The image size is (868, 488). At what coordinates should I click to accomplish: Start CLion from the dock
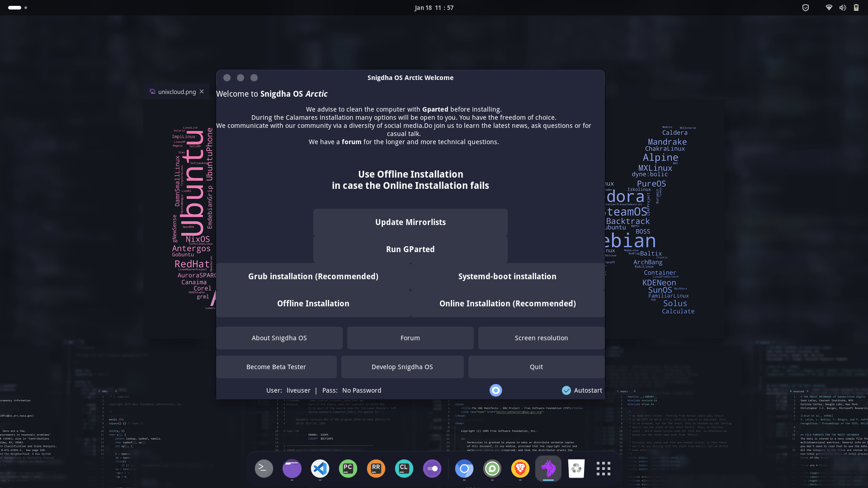404,469
